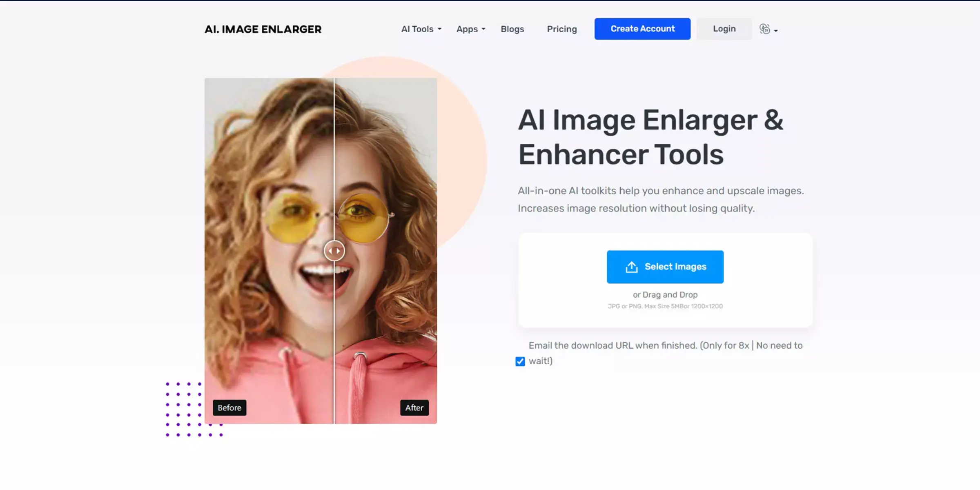Click the AI Tools dropdown menu
Screen dimensions: 980x490
[420, 29]
